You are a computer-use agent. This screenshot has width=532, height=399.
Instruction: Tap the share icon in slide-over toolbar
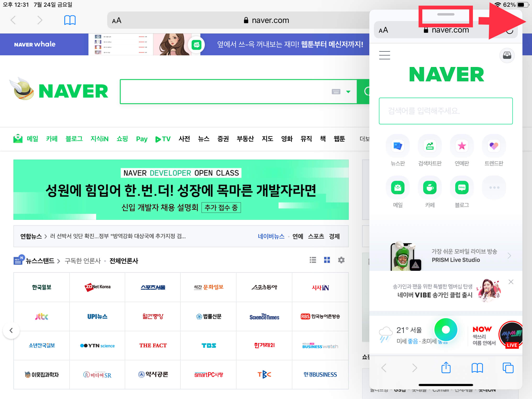(446, 367)
